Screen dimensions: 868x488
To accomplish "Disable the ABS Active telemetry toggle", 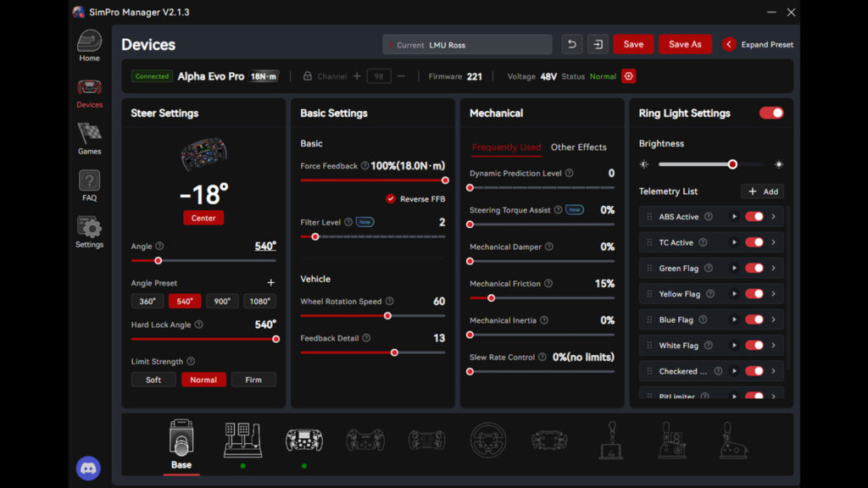I will pos(754,217).
